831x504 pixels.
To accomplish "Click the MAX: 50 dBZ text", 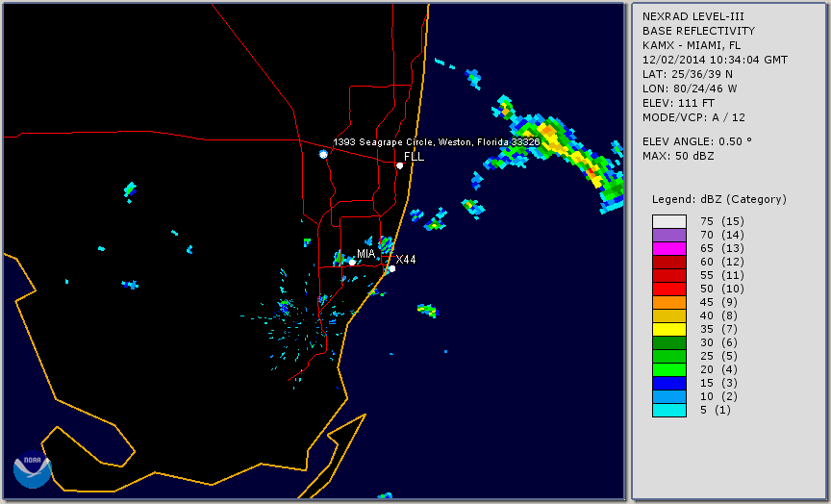I will point(678,156).
